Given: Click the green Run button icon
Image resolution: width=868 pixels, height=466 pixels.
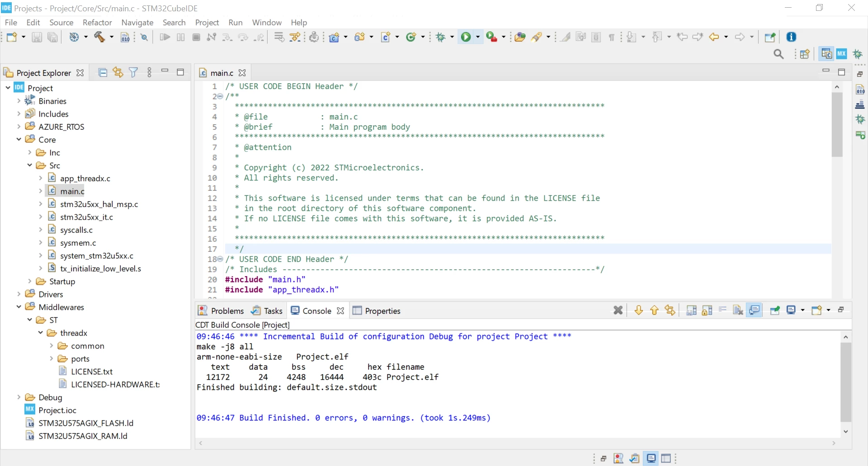Looking at the screenshot, I should (466, 37).
